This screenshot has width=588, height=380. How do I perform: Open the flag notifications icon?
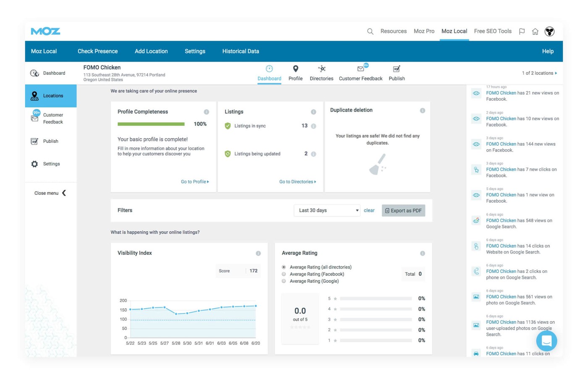[522, 31]
